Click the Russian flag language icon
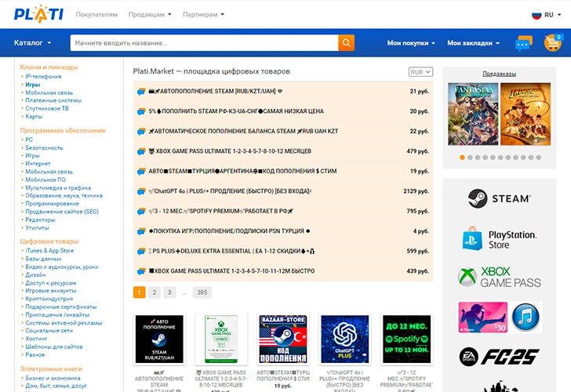The height and width of the screenshot is (392, 571). 536,15
